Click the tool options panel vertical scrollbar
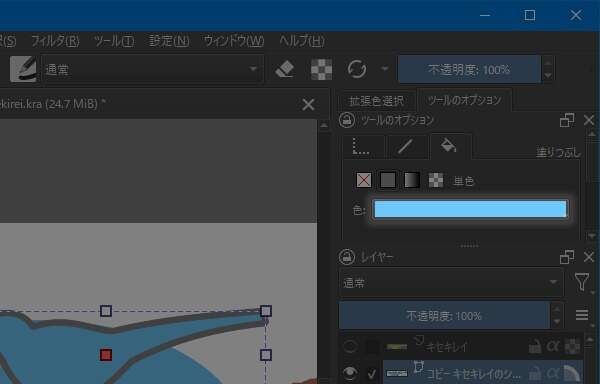Image resolution: width=600 pixels, height=384 pixels. (592, 184)
